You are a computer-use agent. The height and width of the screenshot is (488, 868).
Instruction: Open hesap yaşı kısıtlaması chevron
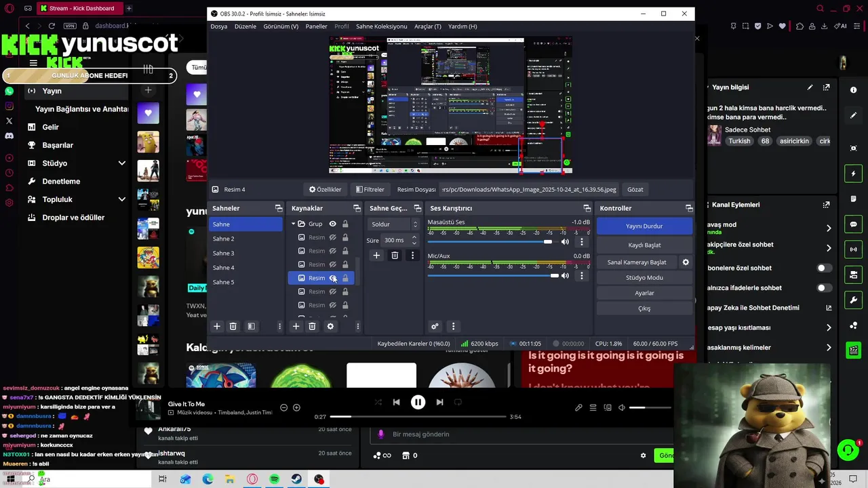(829, 327)
